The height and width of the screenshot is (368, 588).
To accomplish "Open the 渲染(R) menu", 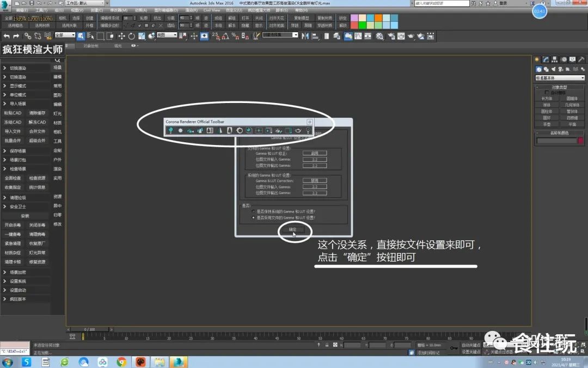I will click(191, 10).
